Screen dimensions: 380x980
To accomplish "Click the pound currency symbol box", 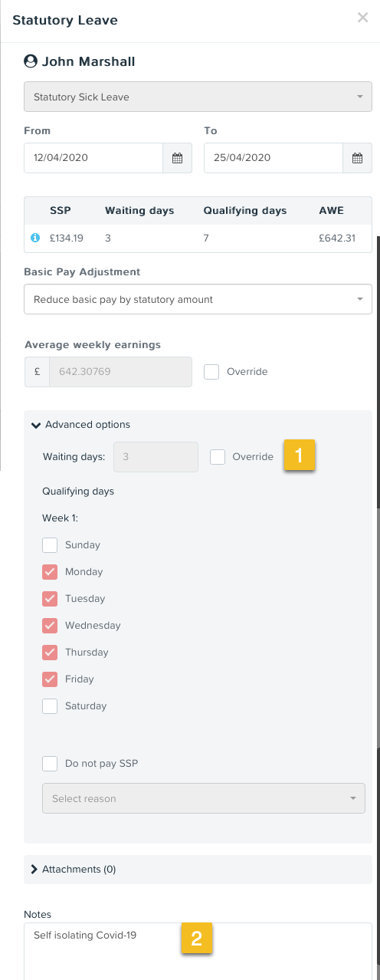I will [x=37, y=371].
